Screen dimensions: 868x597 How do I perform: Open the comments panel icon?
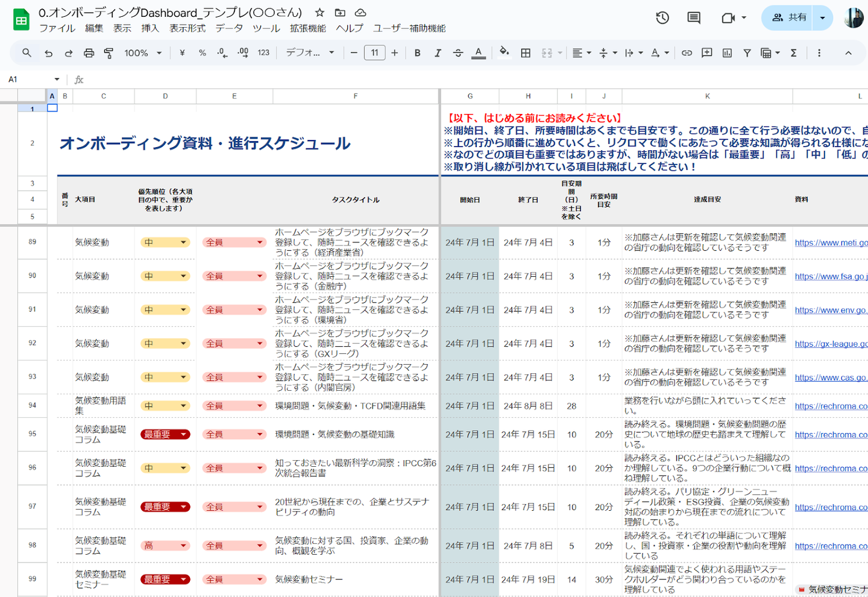point(694,18)
